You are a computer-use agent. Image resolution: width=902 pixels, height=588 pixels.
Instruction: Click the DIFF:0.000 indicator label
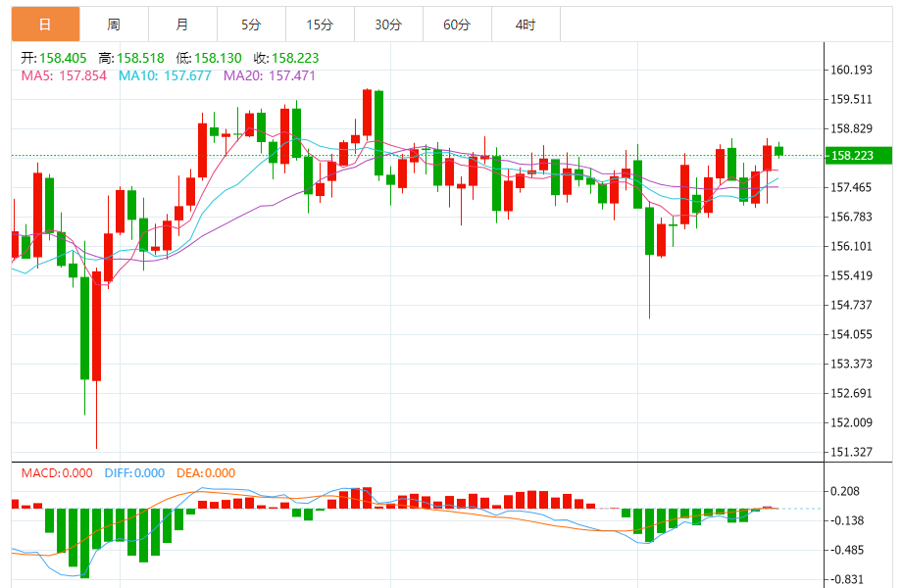pyautogui.click(x=134, y=473)
